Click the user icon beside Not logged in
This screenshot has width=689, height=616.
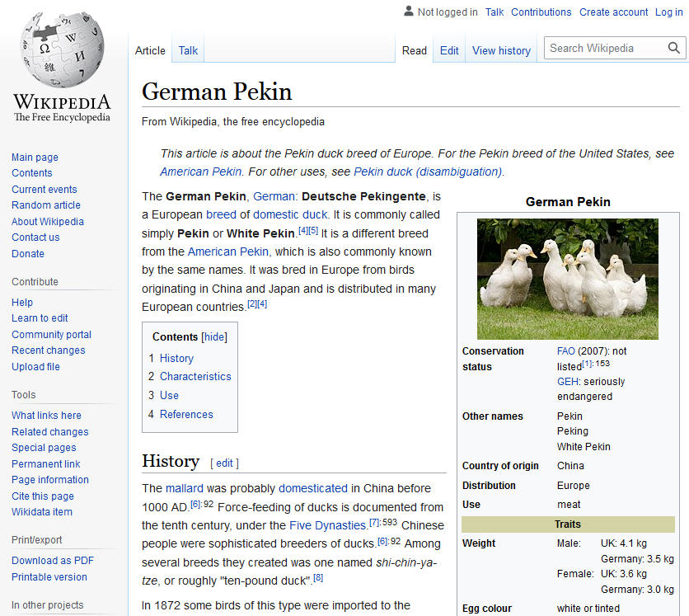pos(408,12)
